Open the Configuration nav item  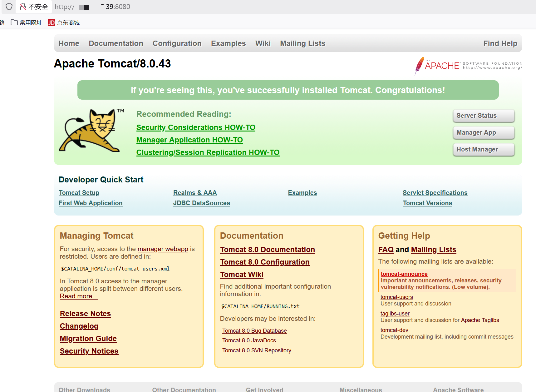click(x=177, y=43)
